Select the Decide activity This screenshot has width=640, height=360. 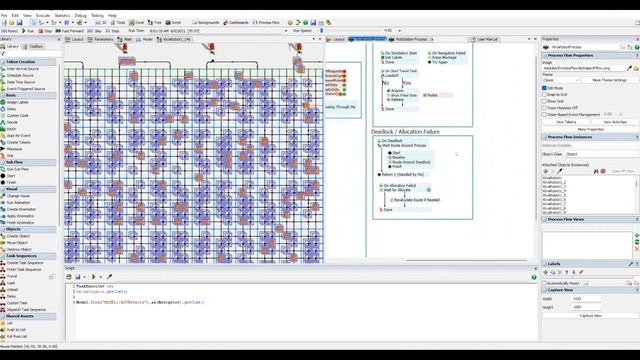12,122
